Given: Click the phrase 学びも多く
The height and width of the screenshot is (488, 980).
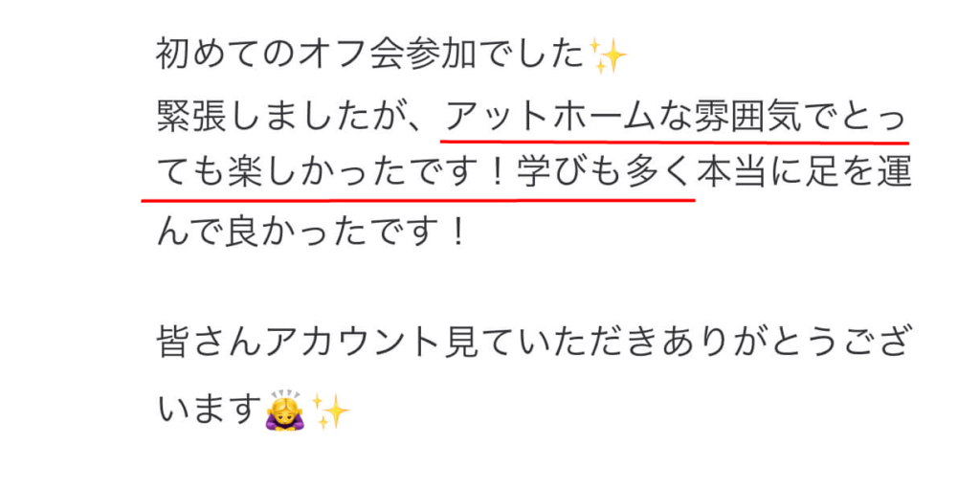Looking at the screenshot, I should pos(604,175).
